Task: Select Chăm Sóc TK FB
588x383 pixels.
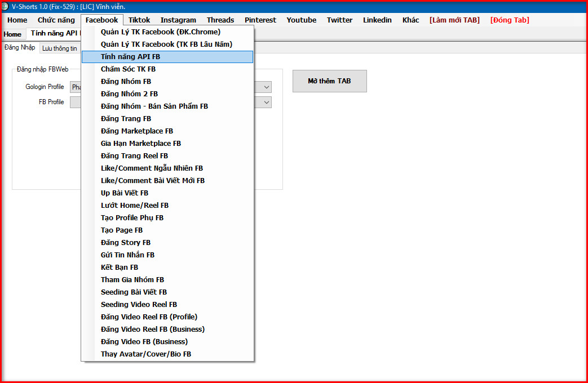Action: point(167,69)
